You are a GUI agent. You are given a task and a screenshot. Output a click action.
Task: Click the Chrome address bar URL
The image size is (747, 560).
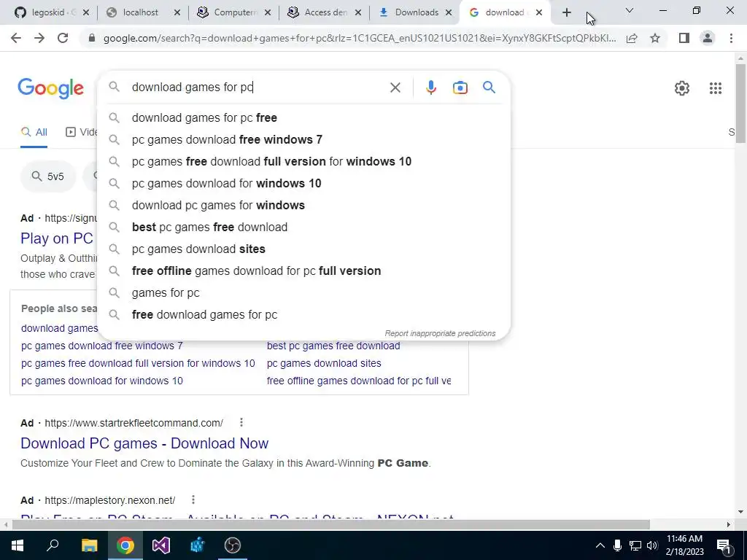tap(360, 38)
